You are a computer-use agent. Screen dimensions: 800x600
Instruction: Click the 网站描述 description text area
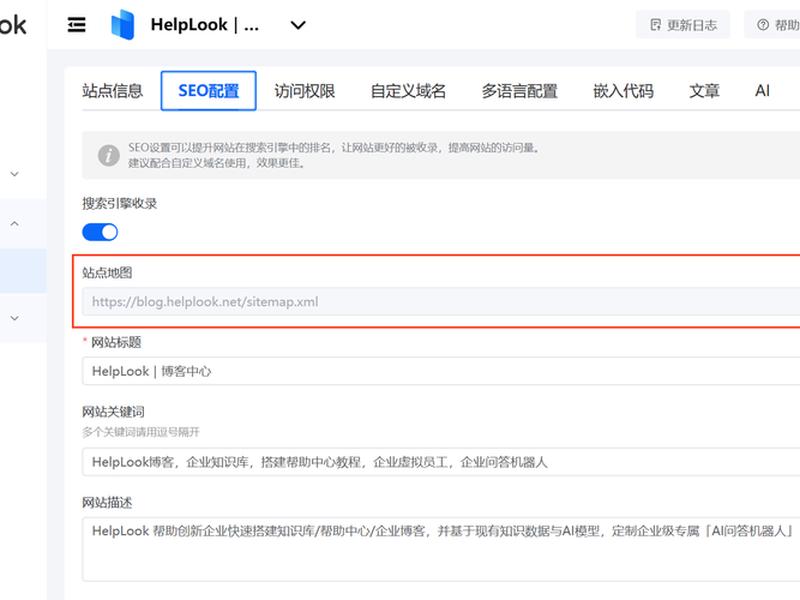(441, 549)
